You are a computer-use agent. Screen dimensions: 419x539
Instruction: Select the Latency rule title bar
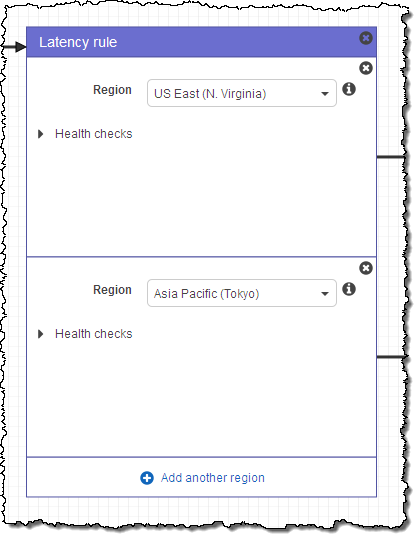coord(201,42)
